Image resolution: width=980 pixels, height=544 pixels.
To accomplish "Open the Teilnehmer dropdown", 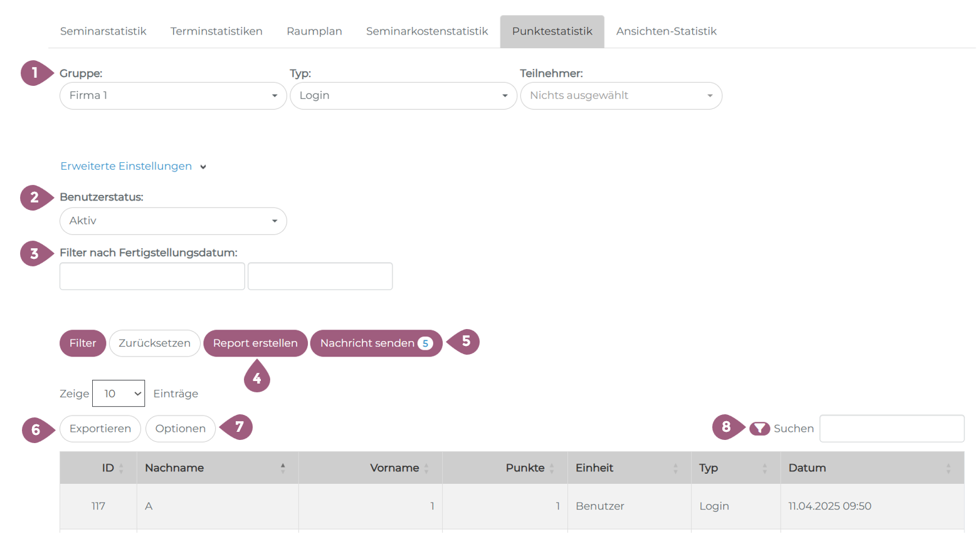I will click(x=621, y=96).
